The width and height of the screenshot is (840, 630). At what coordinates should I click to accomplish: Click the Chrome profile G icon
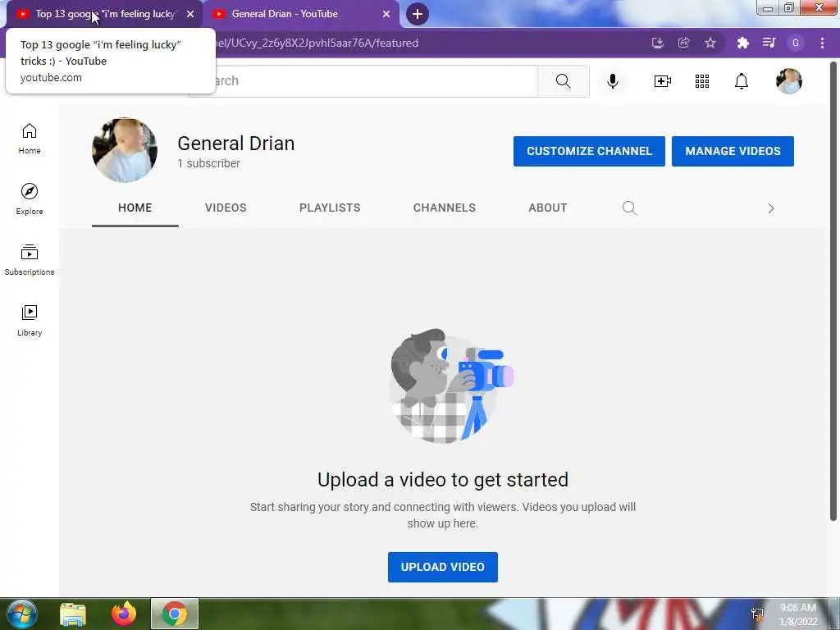tap(796, 43)
